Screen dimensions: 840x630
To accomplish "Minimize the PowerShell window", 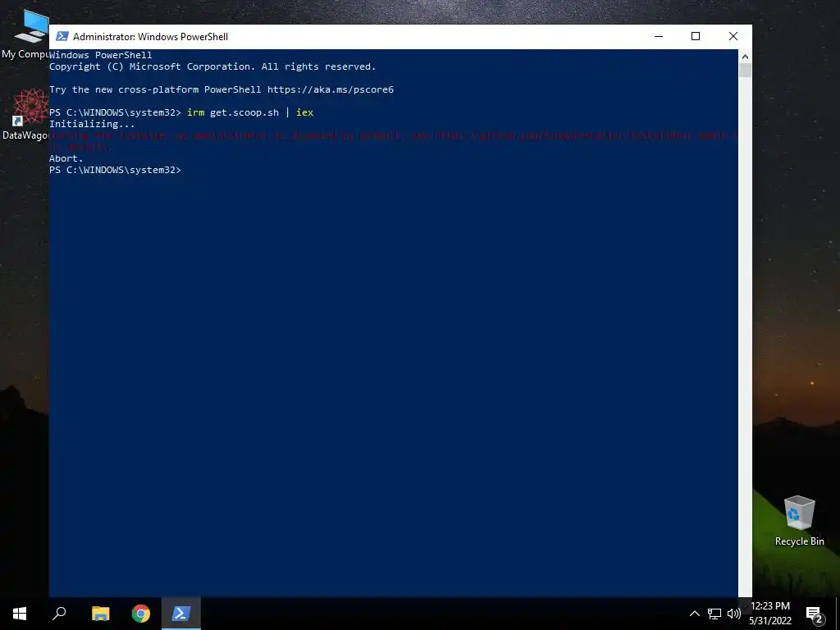I will [659, 36].
